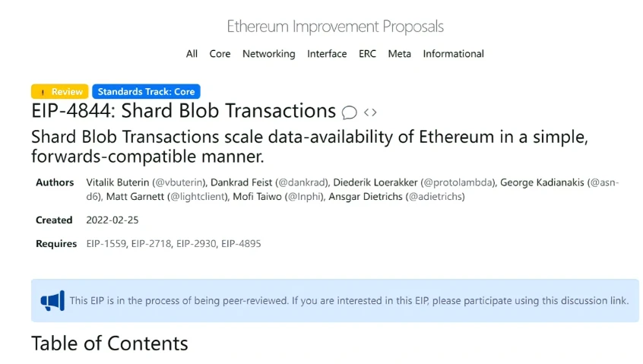
Task: Open the source code brackets icon
Action: coord(370,112)
